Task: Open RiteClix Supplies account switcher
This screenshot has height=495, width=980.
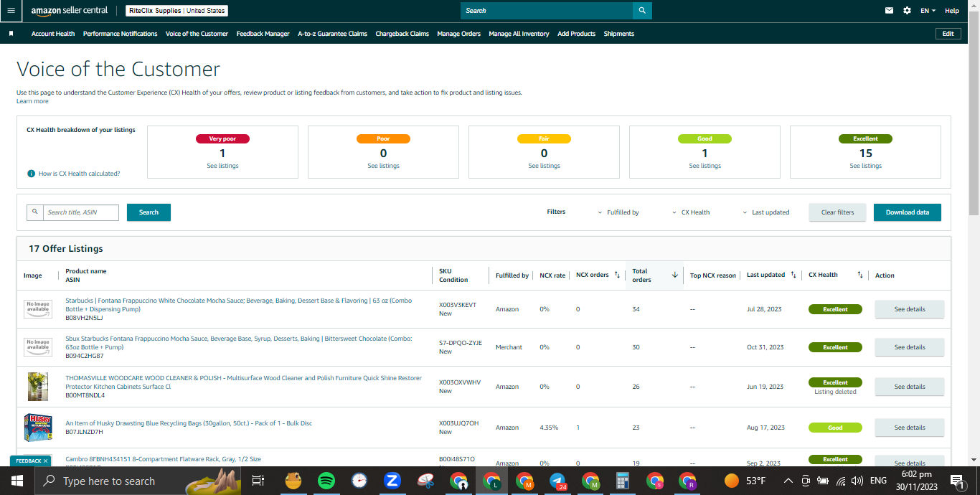Action: coord(176,11)
